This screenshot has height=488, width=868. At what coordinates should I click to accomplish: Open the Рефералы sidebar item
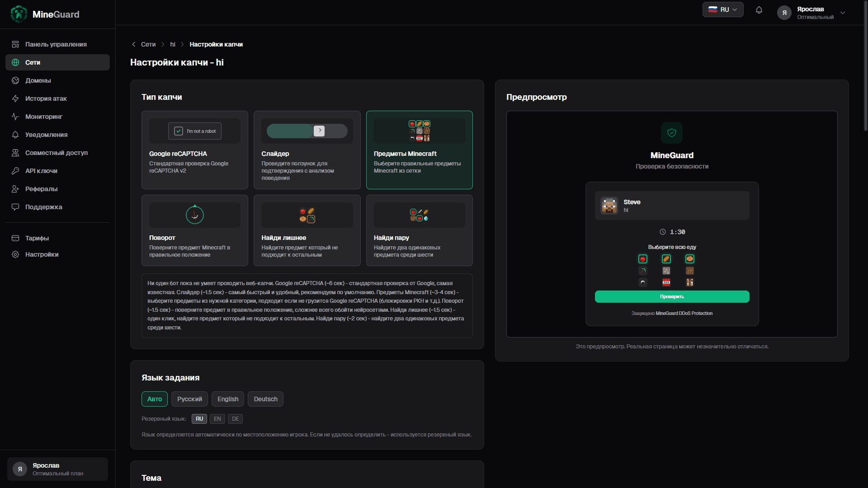(x=57, y=189)
